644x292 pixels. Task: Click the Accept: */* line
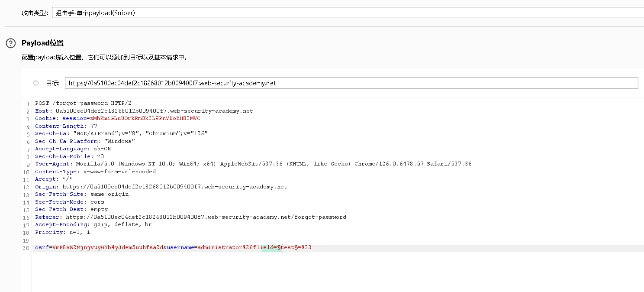[x=54, y=179]
